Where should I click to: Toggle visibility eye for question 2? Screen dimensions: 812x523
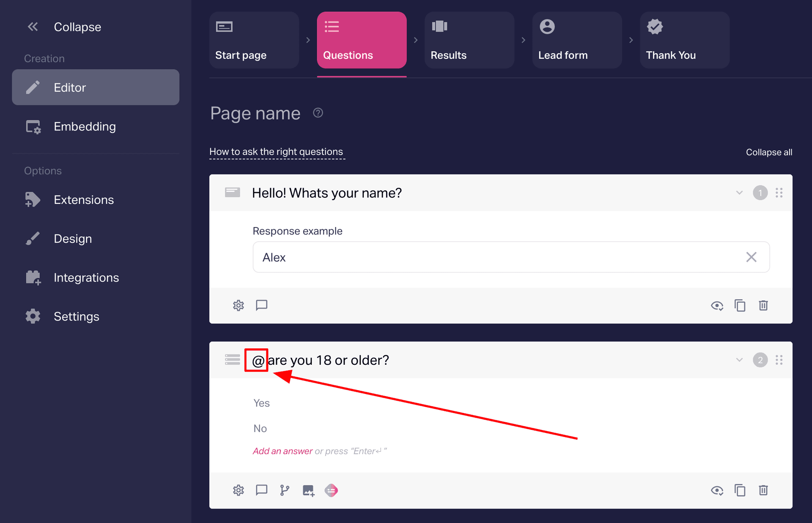coord(717,490)
